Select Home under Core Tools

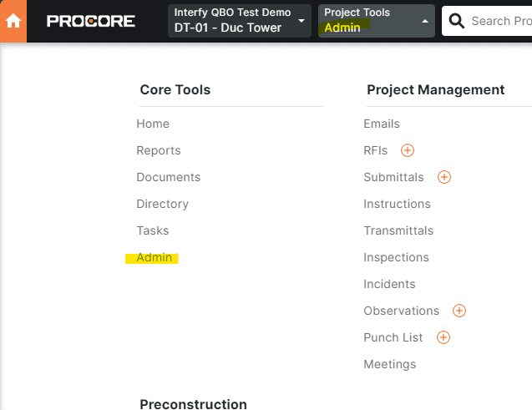point(153,124)
